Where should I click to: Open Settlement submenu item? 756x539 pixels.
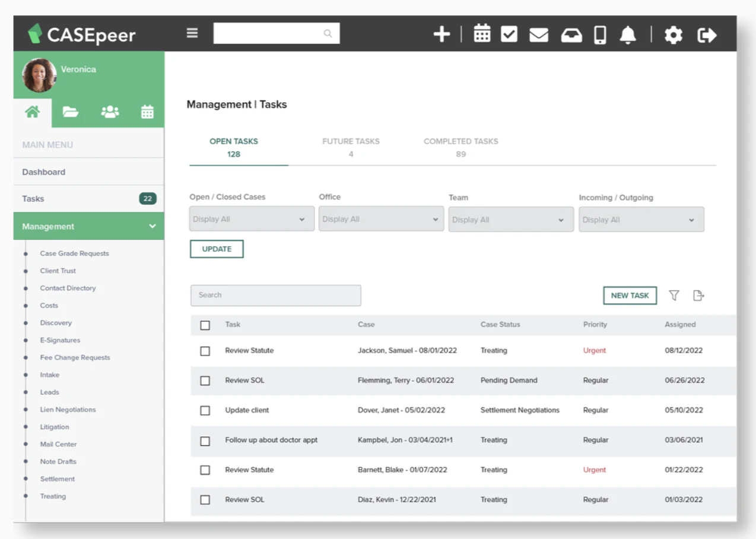(x=58, y=478)
